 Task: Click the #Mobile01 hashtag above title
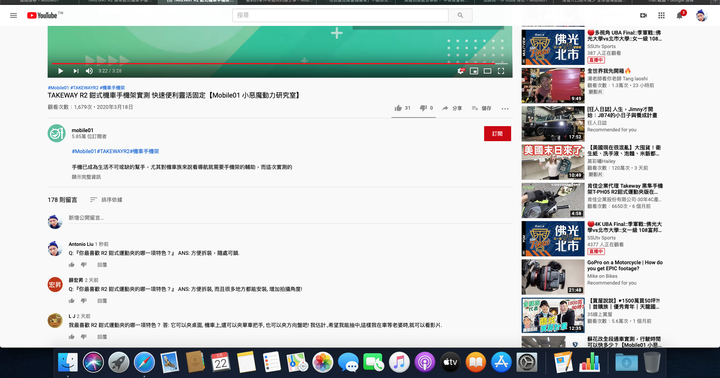pyautogui.click(x=58, y=87)
